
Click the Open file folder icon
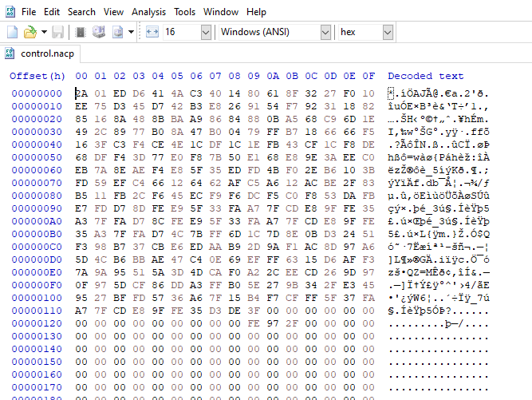coord(30,32)
